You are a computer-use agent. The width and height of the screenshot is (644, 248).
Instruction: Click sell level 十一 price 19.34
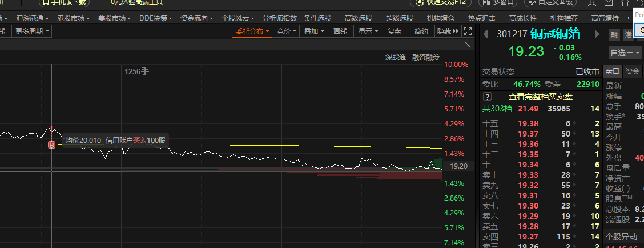tap(528, 165)
